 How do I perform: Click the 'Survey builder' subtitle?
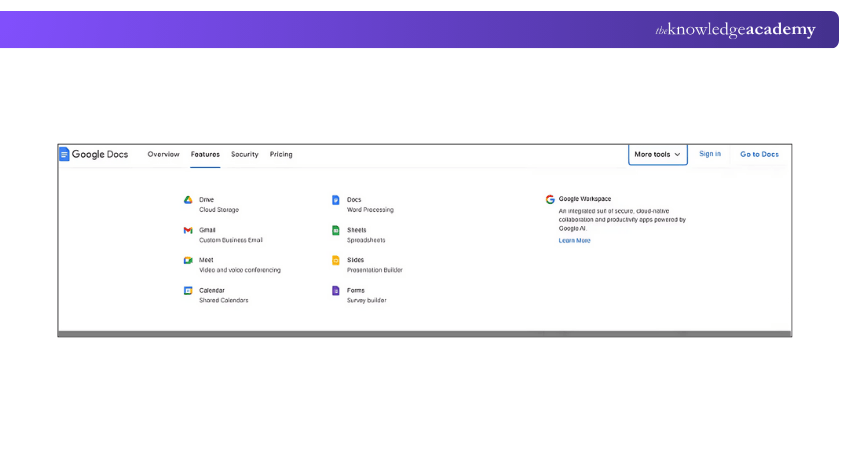366,300
